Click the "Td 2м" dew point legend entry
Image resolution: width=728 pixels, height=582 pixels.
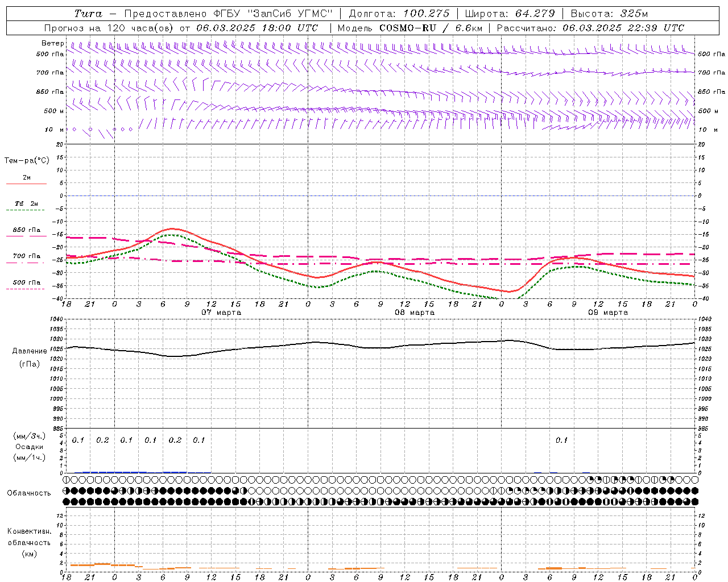click(27, 203)
